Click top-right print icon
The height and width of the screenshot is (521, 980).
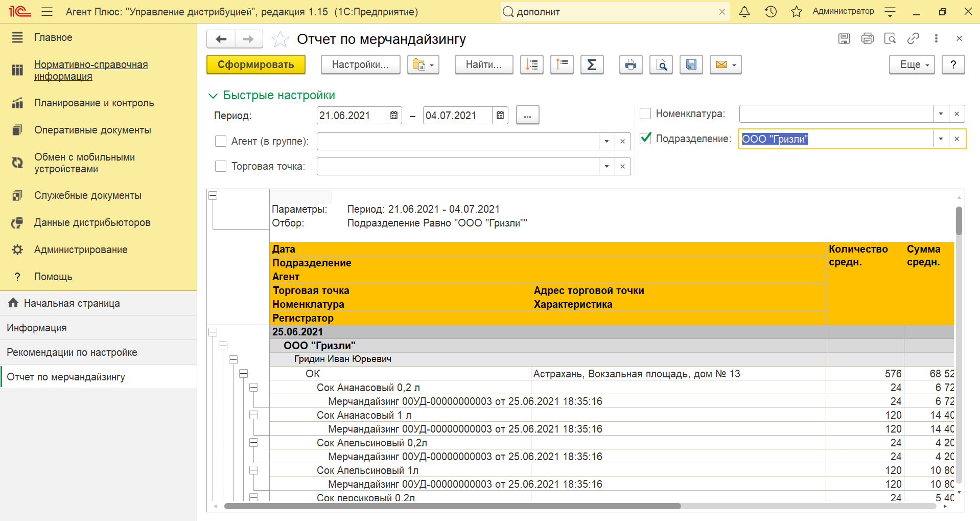coord(867,38)
